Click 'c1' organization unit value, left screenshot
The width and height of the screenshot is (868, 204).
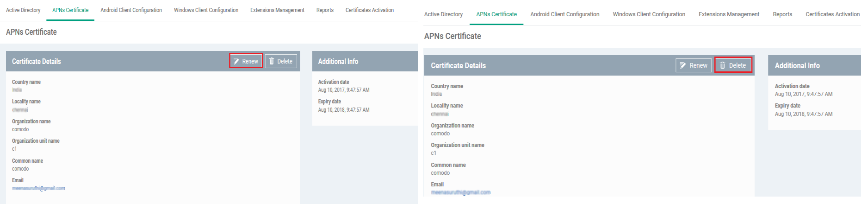point(14,149)
